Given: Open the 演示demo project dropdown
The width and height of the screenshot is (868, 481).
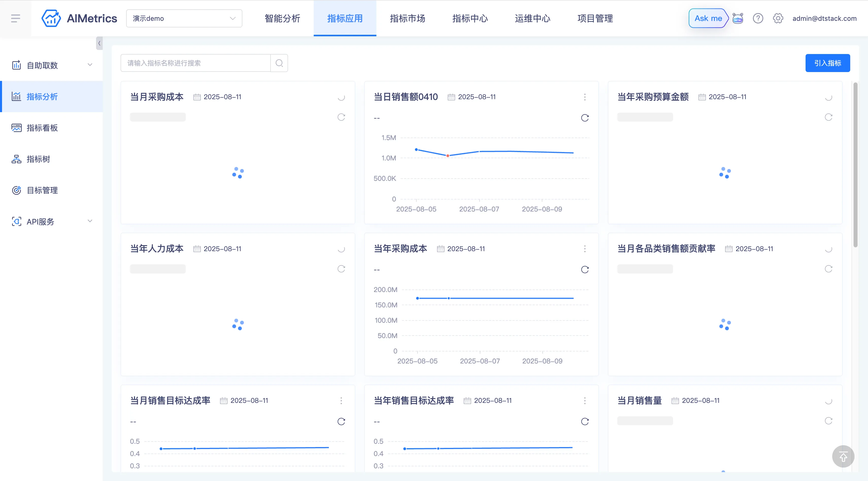Looking at the screenshot, I should (x=184, y=18).
